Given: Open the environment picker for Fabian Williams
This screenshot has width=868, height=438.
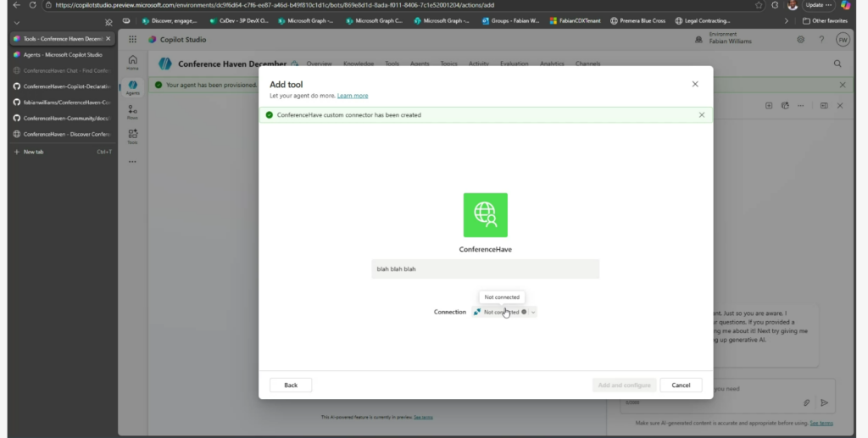Looking at the screenshot, I should [724, 37].
